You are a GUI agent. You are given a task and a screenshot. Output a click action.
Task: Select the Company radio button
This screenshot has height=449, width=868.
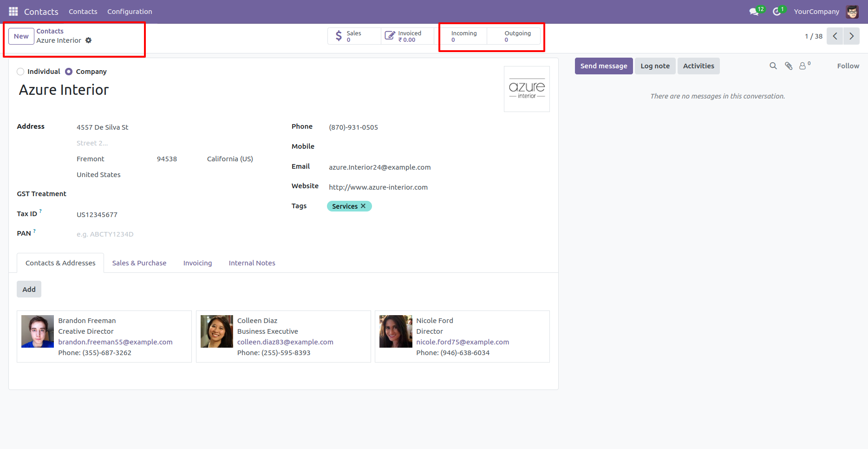pos(68,71)
